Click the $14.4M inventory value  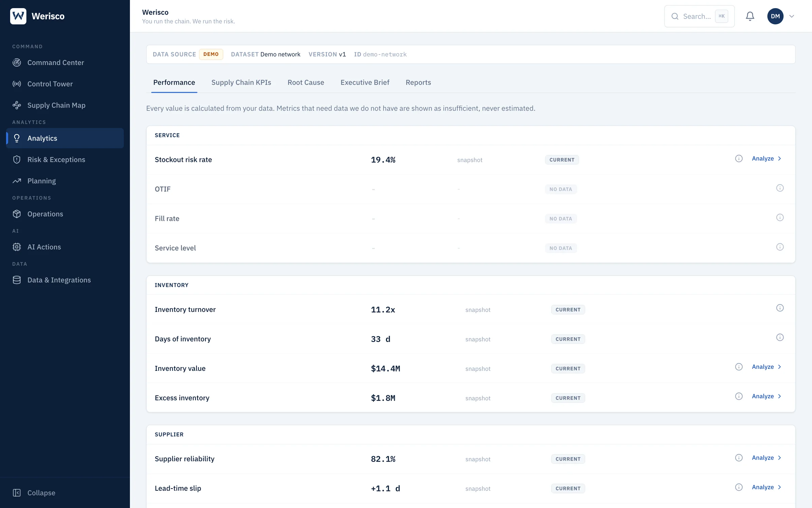tap(385, 368)
